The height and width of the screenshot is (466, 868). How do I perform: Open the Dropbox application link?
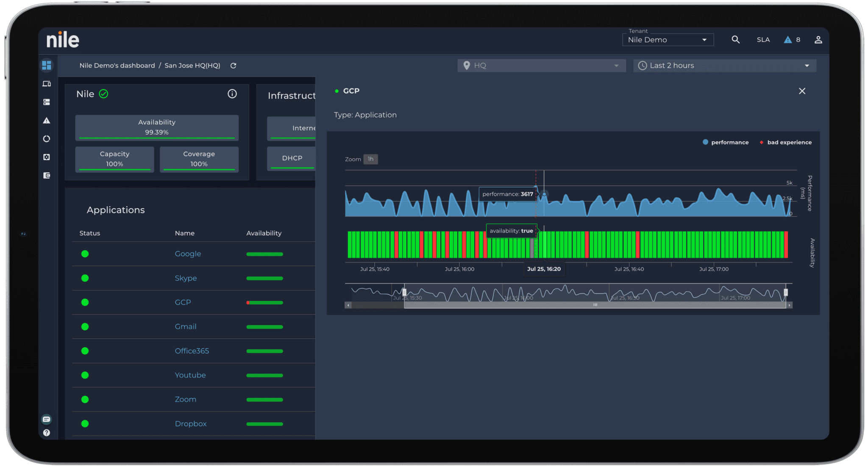191,424
